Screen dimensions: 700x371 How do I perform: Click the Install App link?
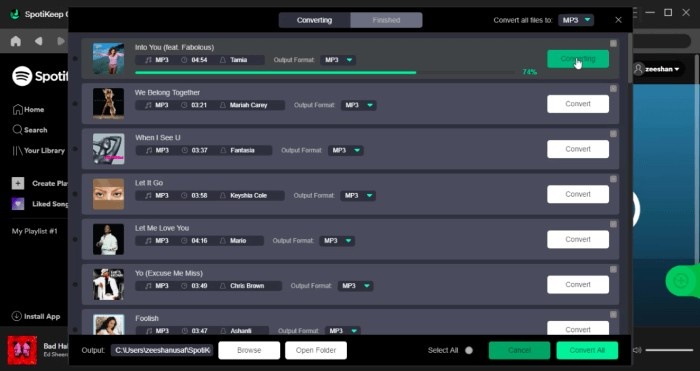click(x=36, y=316)
